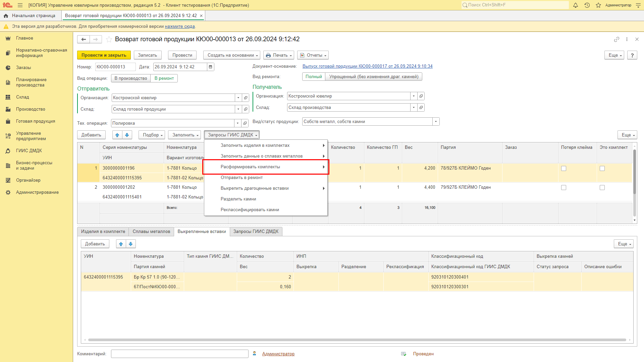Viewport: 644px width, 362px height.
Task: Open Администратор responsible user link
Action: (278, 354)
